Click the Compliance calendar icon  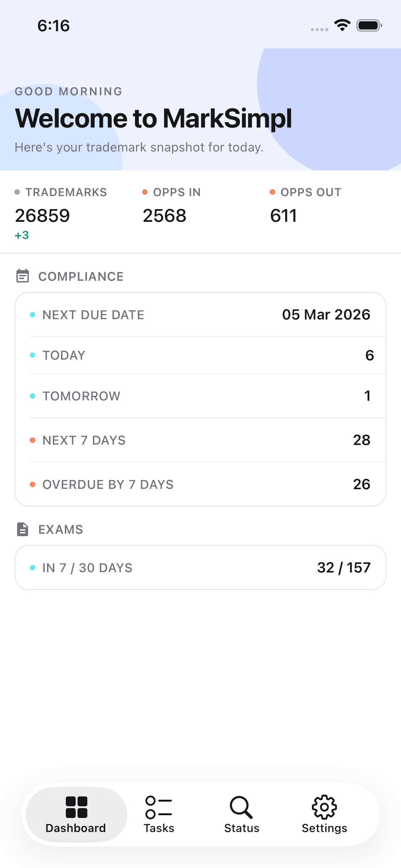23,276
